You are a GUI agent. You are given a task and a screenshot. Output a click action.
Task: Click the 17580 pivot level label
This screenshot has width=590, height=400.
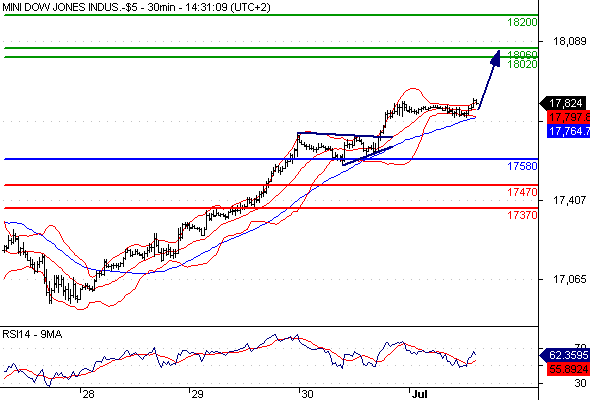(522, 166)
